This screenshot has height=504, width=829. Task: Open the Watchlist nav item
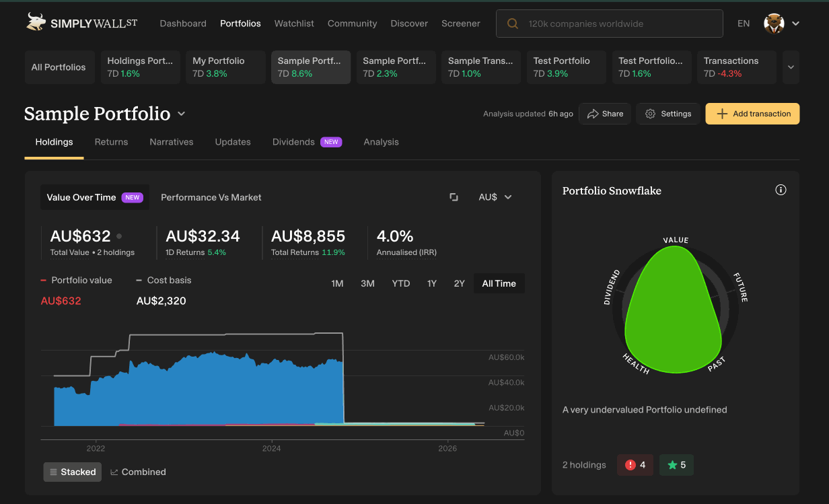[x=294, y=24]
